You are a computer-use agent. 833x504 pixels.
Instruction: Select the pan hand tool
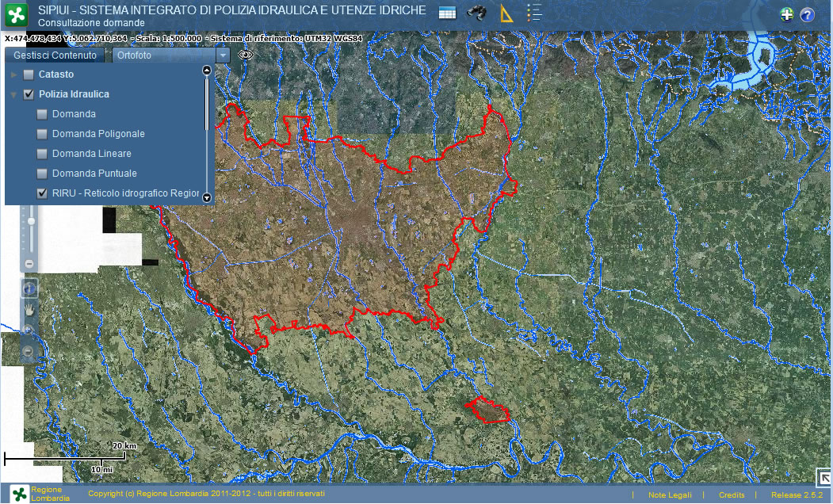click(x=29, y=309)
